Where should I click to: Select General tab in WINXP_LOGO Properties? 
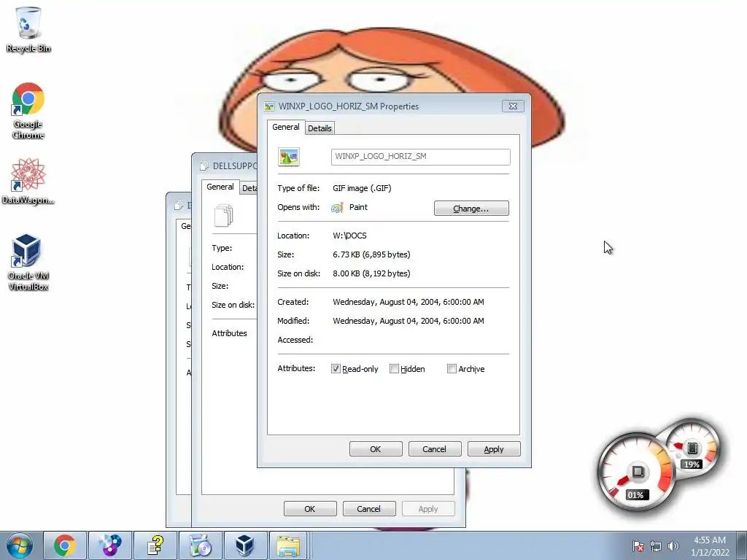(x=286, y=127)
